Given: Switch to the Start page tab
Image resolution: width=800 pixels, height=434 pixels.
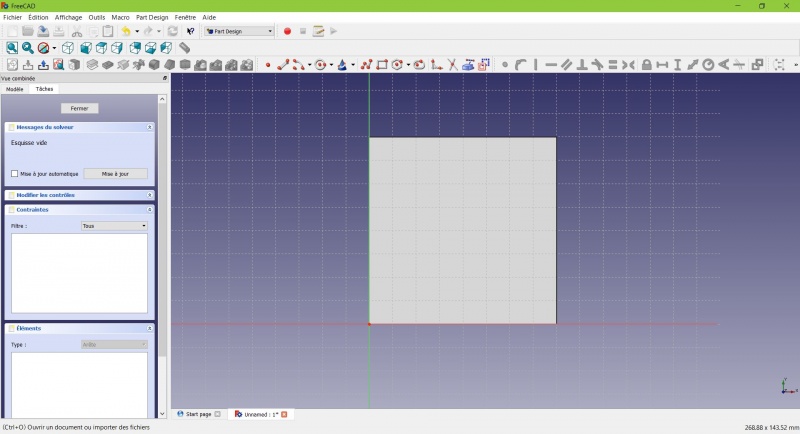Looking at the screenshot, I should [198, 414].
